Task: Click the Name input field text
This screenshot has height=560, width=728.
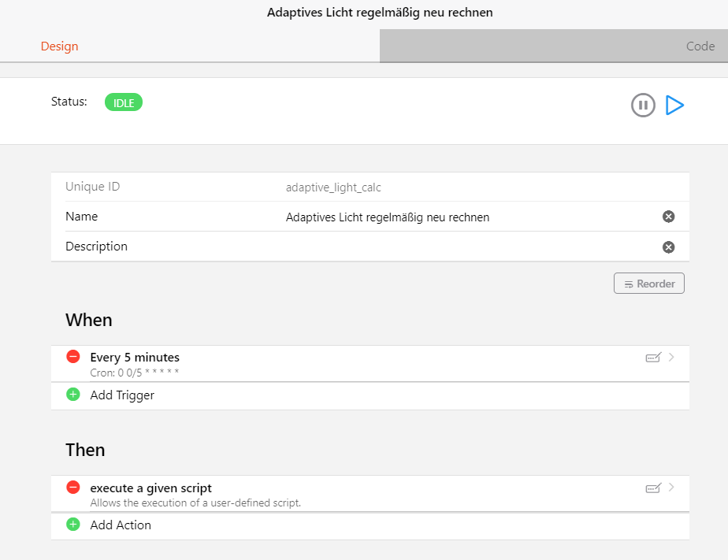Action: [x=388, y=217]
